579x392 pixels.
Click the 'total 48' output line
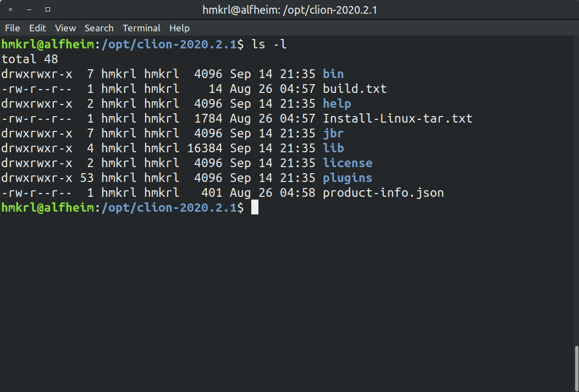click(x=30, y=59)
